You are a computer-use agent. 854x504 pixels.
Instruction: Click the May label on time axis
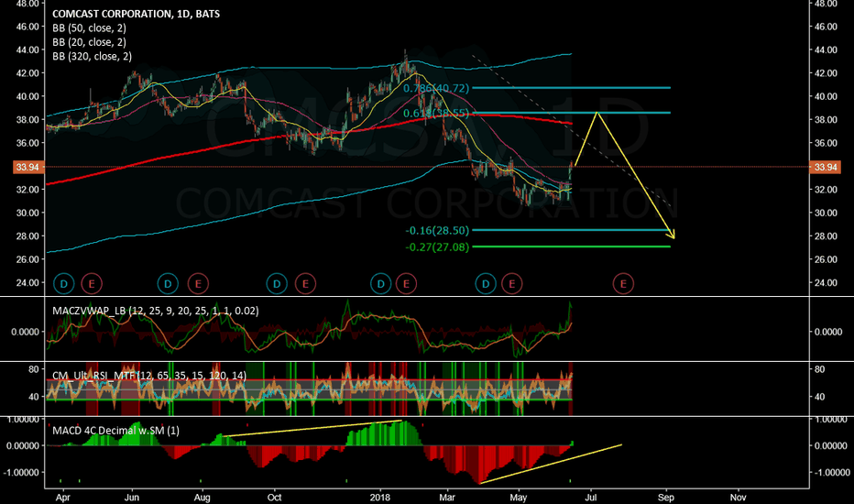pos(519,497)
